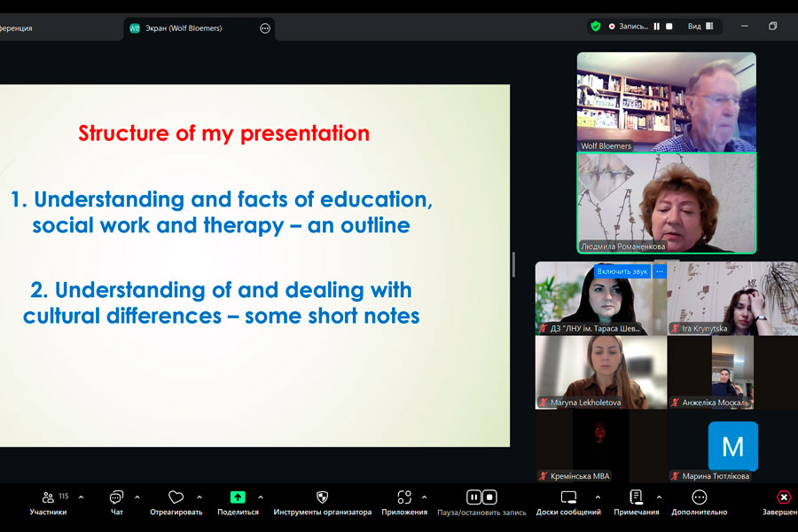Viewport: 798px width, 532px height.
Task: Expand the chevron next to Участники
Action: click(x=82, y=497)
